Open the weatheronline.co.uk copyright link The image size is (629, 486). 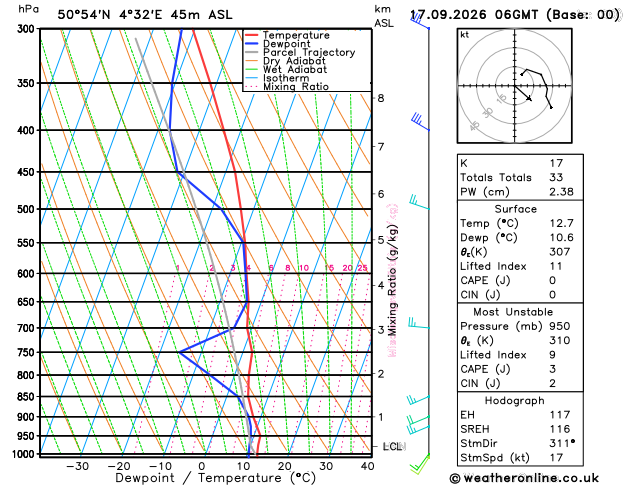(524, 478)
